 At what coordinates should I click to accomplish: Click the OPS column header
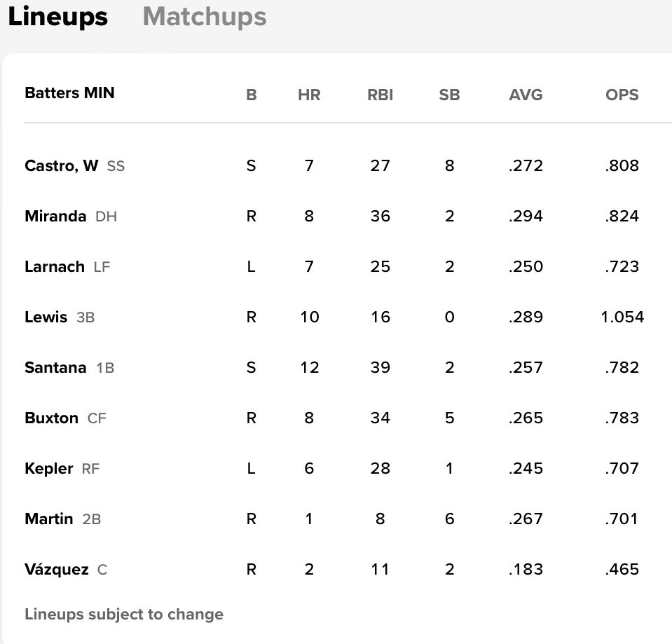tap(622, 95)
